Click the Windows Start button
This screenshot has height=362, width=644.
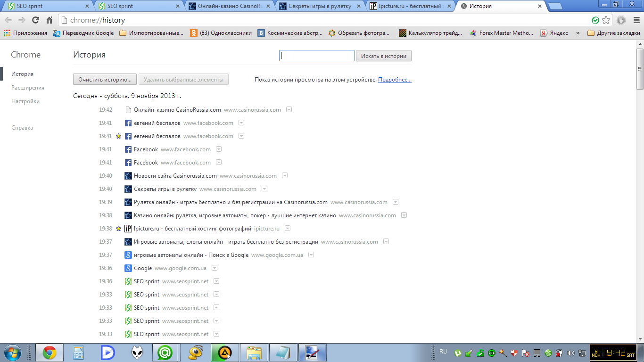pos(12,353)
